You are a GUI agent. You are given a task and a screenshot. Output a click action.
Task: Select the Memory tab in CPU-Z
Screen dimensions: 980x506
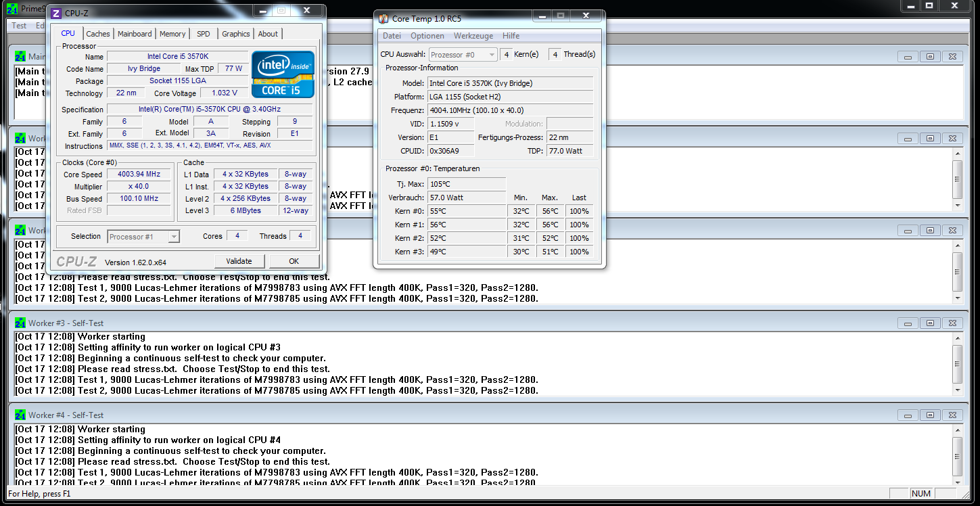pyautogui.click(x=172, y=34)
